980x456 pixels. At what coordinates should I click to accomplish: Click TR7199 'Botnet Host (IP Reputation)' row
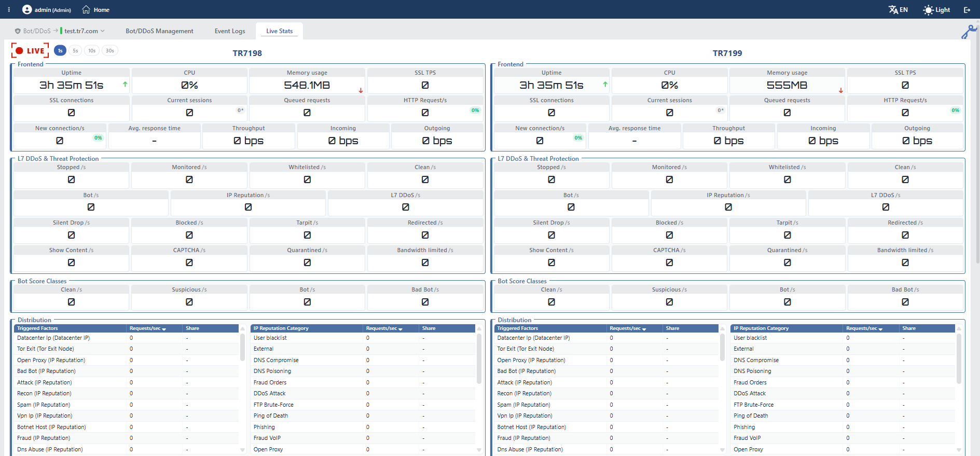(x=607, y=427)
